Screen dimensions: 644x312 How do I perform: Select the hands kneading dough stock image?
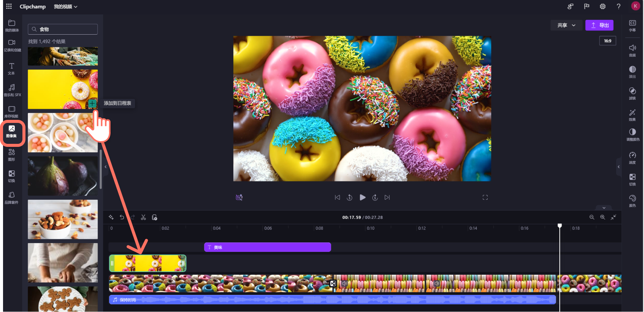[63, 263]
